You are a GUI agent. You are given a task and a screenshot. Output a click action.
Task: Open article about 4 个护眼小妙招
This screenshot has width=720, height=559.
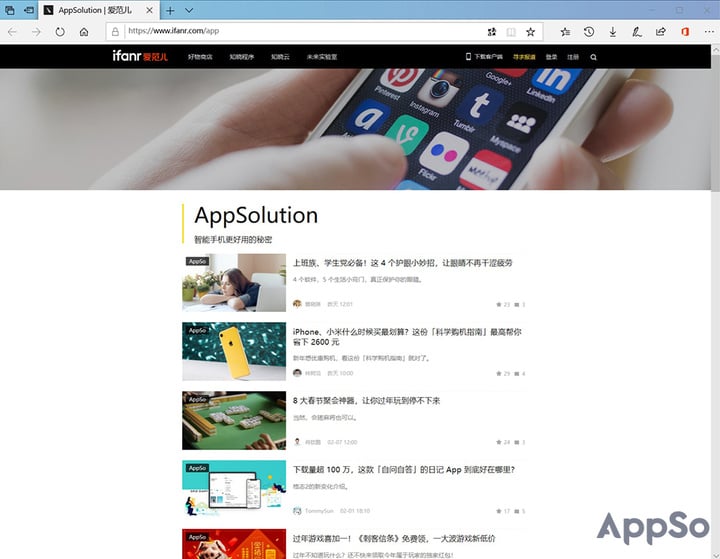click(x=403, y=263)
